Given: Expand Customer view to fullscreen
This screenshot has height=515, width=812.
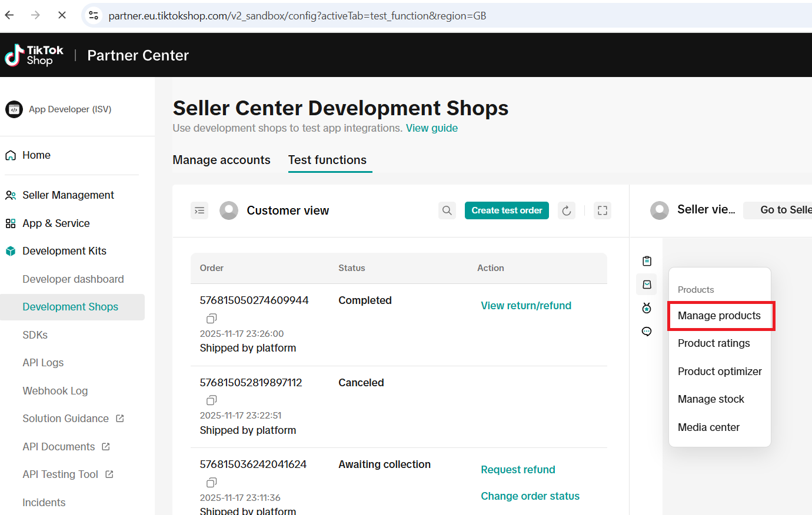Looking at the screenshot, I should [x=602, y=210].
